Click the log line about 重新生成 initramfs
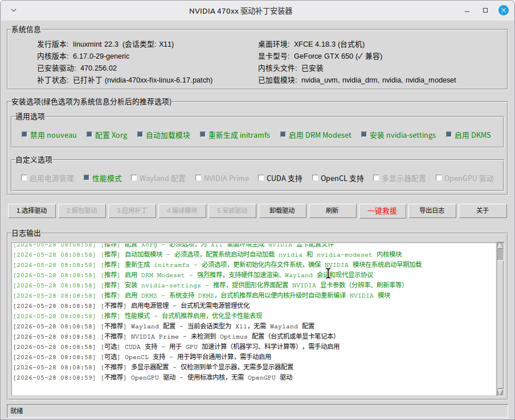The height and width of the screenshot is (420, 515). tap(218, 265)
